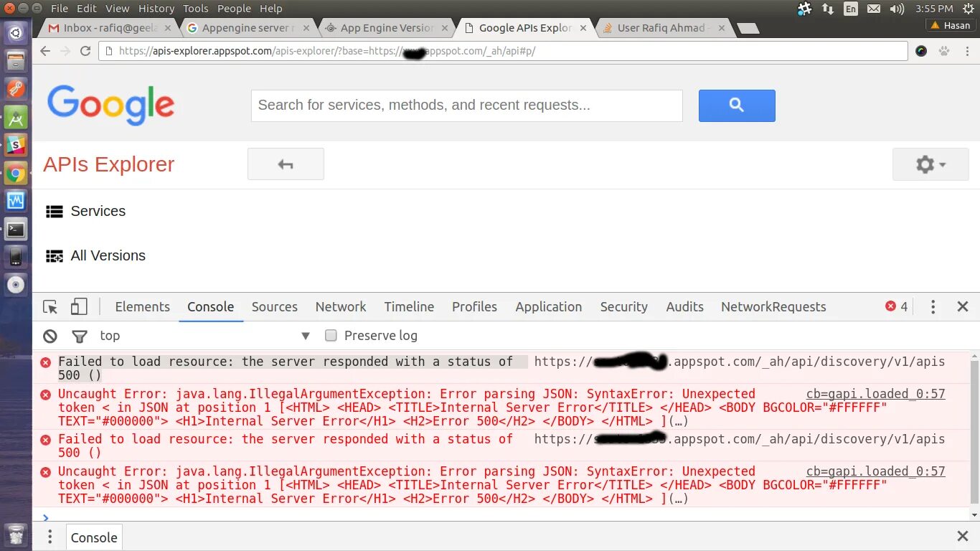Open the History menu
The height and width of the screenshot is (551, 980).
(156, 9)
